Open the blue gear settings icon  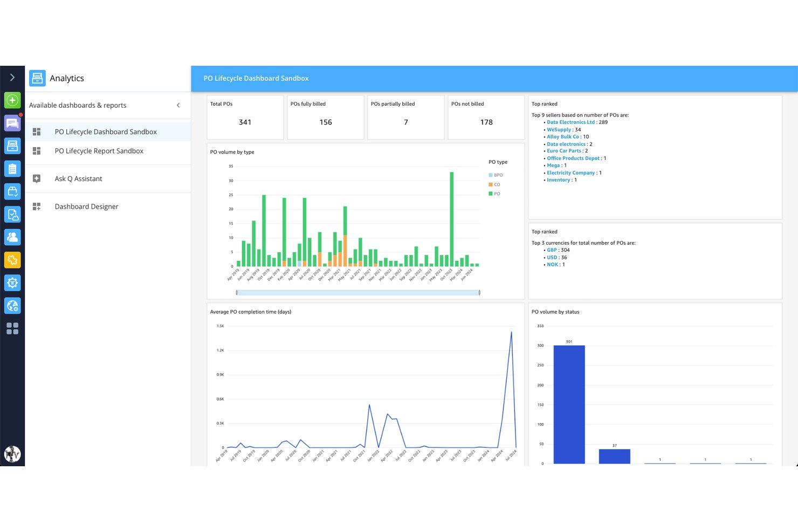pyautogui.click(x=12, y=283)
